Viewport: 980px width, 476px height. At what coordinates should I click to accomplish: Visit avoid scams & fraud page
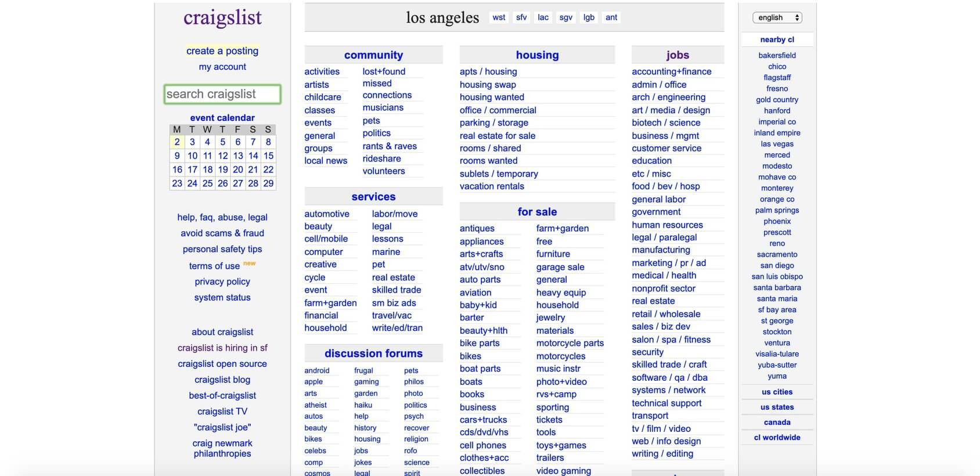pos(222,233)
